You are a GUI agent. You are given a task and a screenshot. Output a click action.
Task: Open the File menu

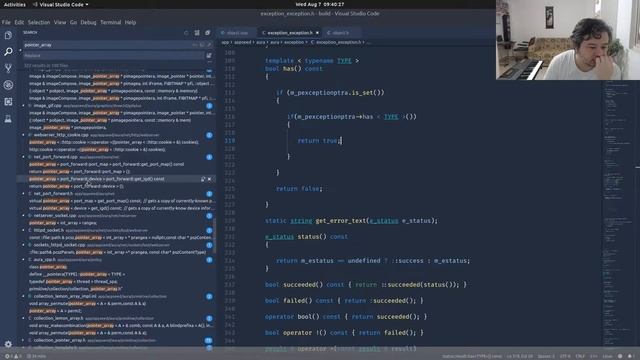pos(6,22)
